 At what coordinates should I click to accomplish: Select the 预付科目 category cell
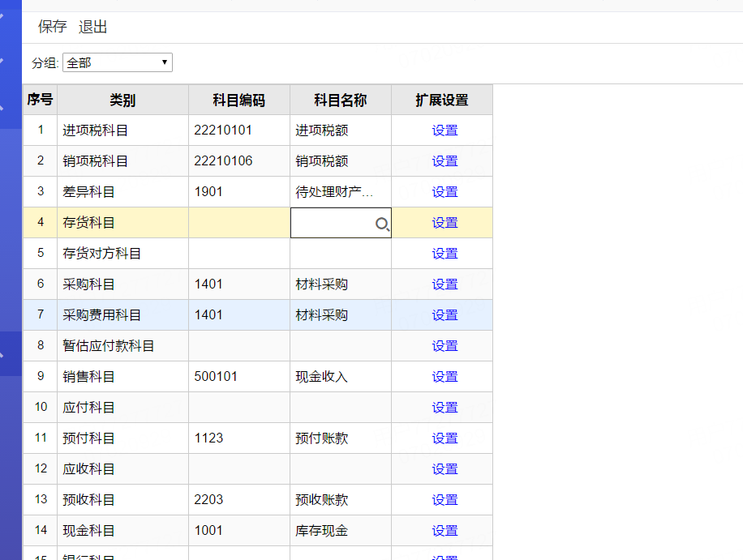click(x=122, y=438)
